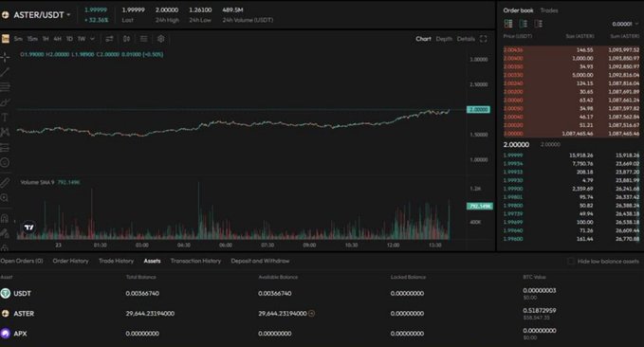Open the Open Orders (0) tab
This screenshot has height=347, width=644.
coord(22,261)
